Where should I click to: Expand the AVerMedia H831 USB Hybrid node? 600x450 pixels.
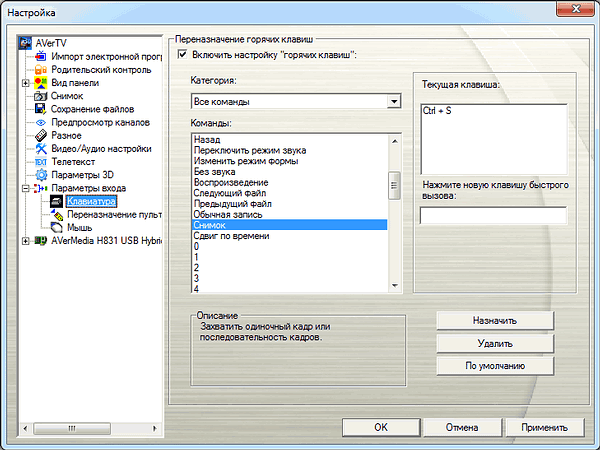pyautogui.click(x=25, y=241)
